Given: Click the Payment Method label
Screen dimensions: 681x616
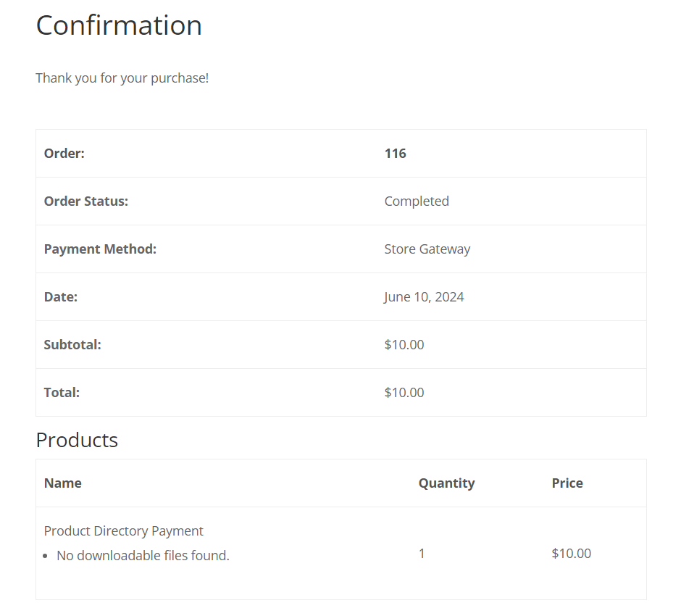Looking at the screenshot, I should [100, 249].
